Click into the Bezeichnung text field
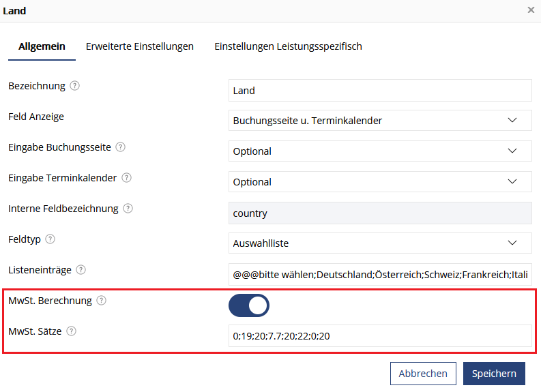 coord(380,90)
